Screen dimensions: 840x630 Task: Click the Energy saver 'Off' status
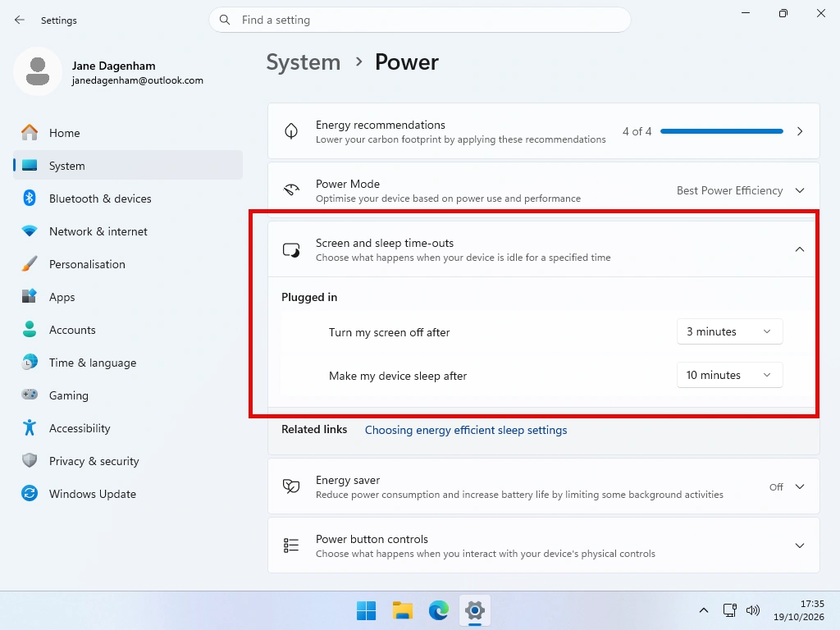pyautogui.click(x=776, y=486)
